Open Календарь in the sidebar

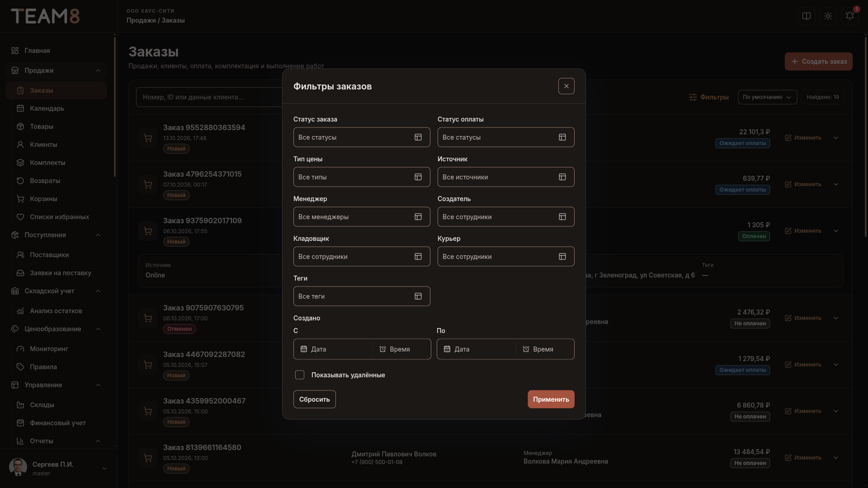click(57, 108)
